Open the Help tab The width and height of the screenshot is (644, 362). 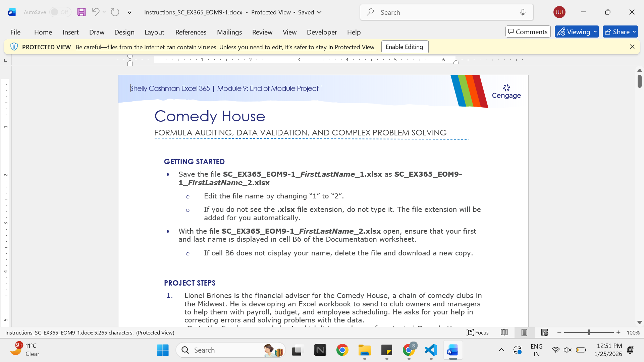coord(354,32)
